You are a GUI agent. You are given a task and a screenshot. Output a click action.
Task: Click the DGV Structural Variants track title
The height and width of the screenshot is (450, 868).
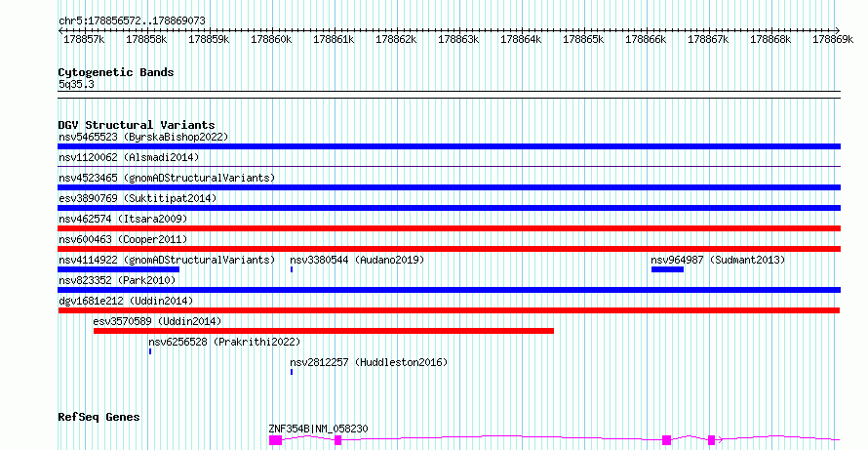pos(137,125)
